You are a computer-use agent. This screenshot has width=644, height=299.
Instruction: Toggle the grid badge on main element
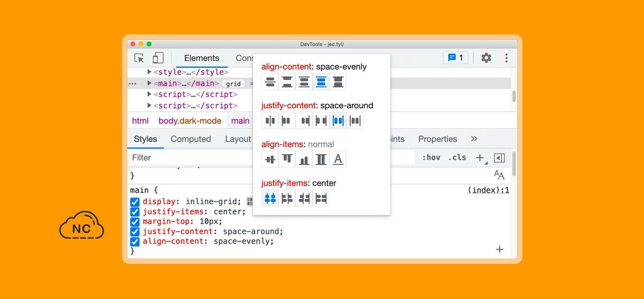[x=233, y=84]
